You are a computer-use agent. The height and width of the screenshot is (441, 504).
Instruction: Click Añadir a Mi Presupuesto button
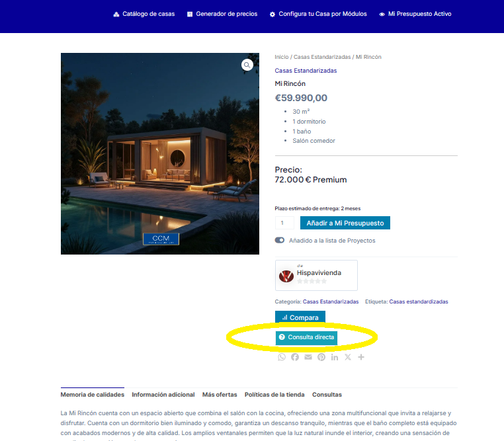(x=345, y=223)
